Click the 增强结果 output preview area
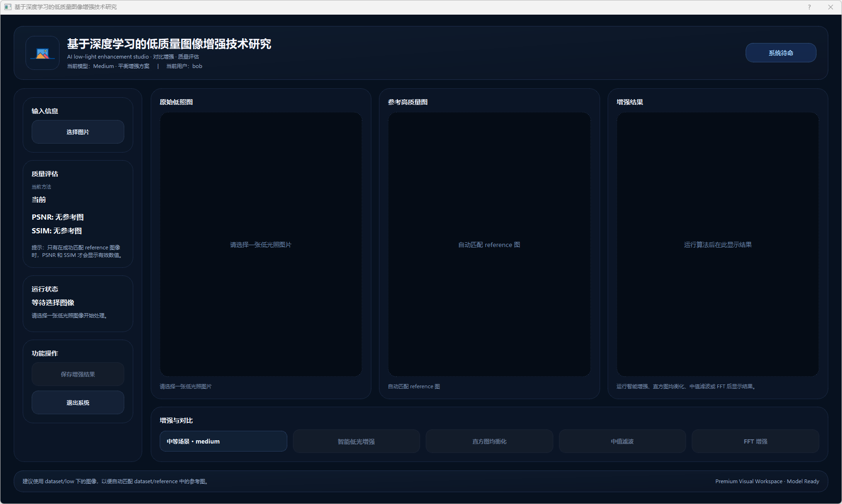This screenshot has height=504, width=842. 717,244
